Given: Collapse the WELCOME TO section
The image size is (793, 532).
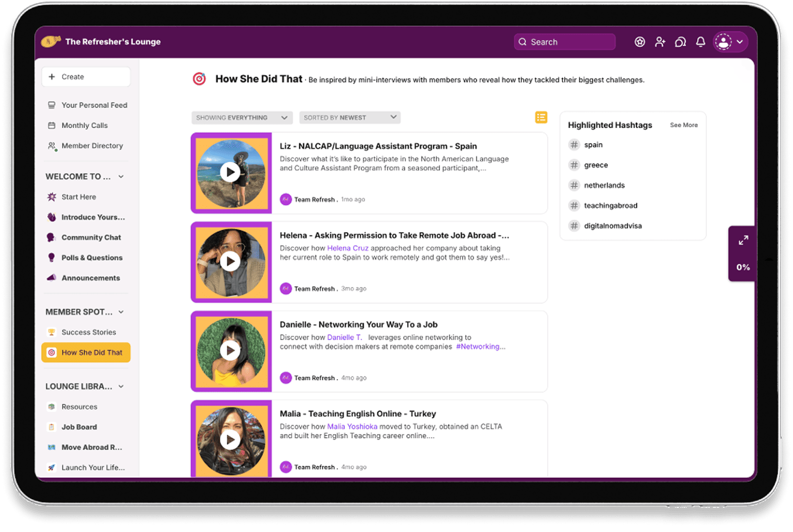Looking at the screenshot, I should pos(121,177).
